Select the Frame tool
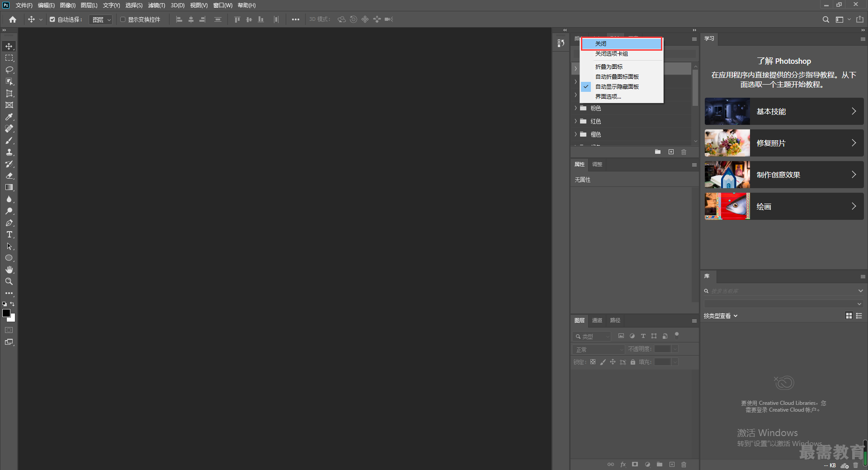This screenshot has height=470, width=868. click(x=9, y=105)
